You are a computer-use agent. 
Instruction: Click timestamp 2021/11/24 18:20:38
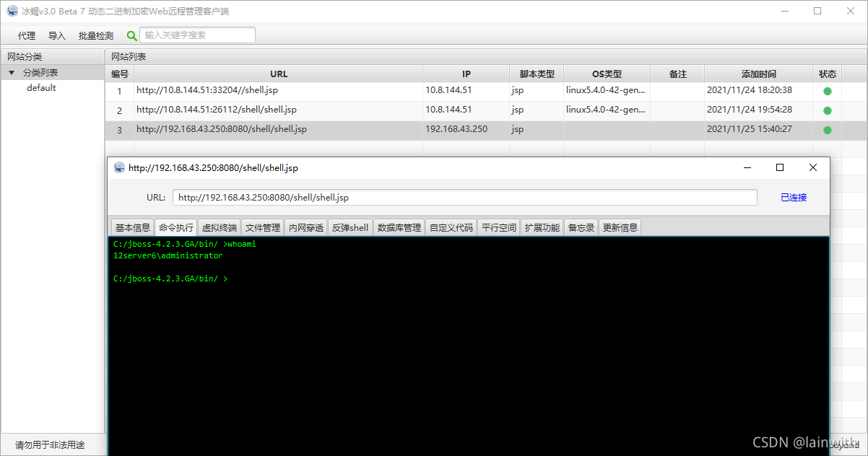750,90
